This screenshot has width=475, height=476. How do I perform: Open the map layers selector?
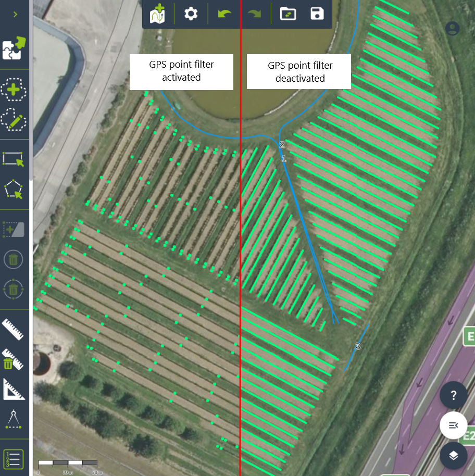[x=453, y=456]
